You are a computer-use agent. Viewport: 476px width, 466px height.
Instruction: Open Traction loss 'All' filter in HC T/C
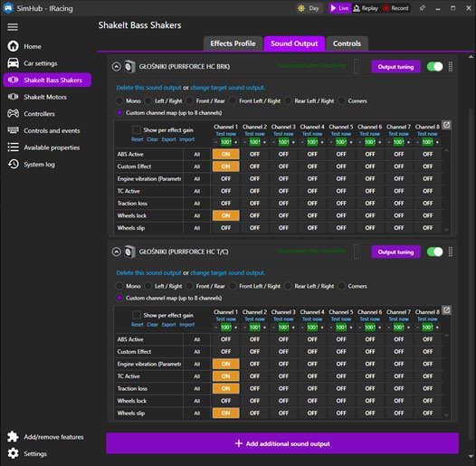coord(197,388)
